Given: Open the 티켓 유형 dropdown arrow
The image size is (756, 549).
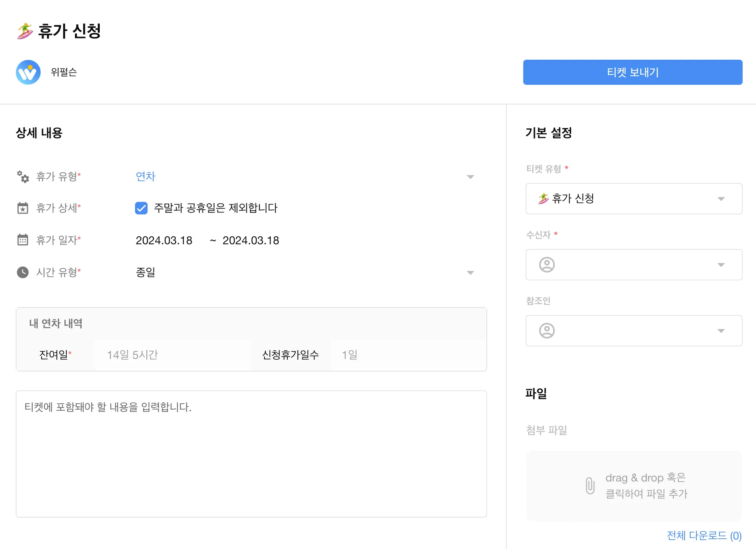Looking at the screenshot, I should click(x=721, y=199).
